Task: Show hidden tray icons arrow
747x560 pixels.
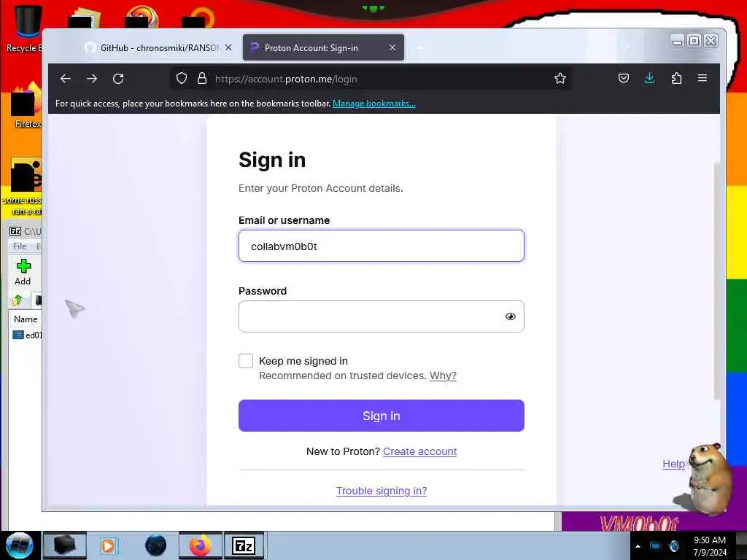Action: 638,546
